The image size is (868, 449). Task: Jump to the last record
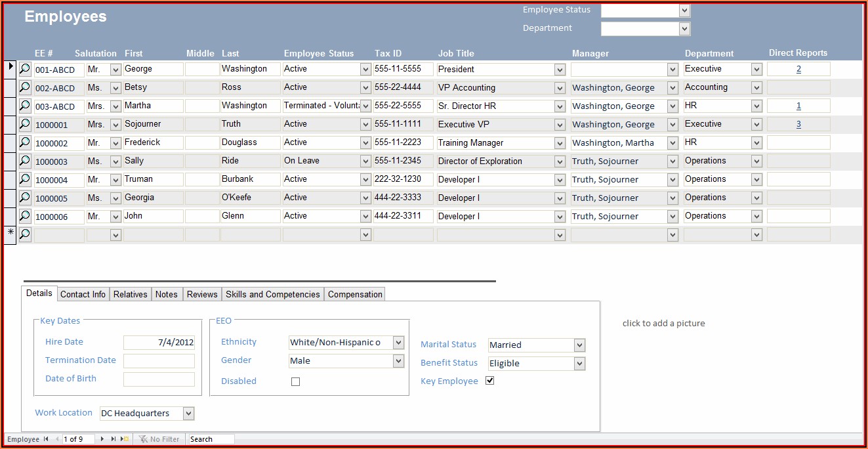[x=114, y=439]
